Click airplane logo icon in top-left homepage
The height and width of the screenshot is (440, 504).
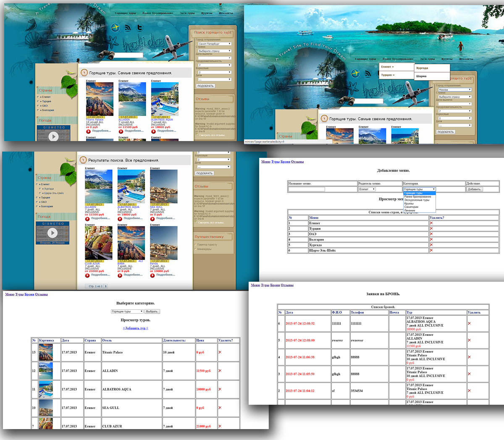[115, 28]
